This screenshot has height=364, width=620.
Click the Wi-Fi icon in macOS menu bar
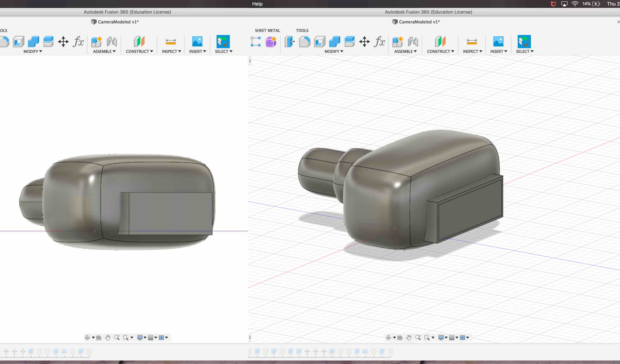pos(575,4)
